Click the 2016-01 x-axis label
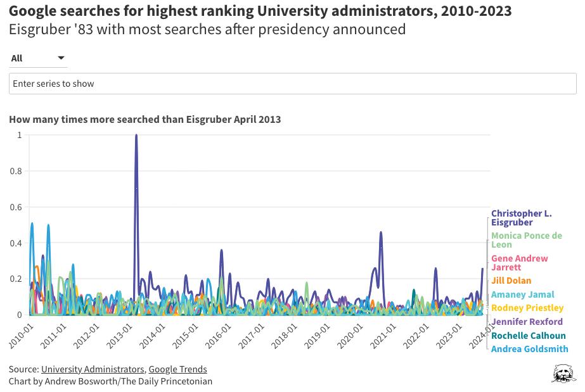Screen dimensions: 585x392 point(218,336)
